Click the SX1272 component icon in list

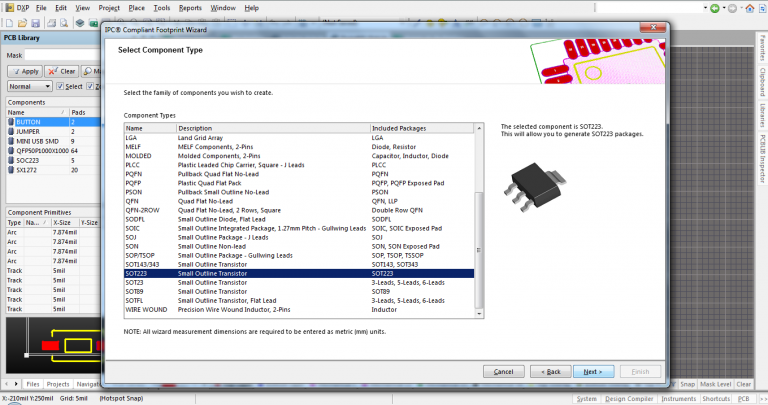pyautogui.click(x=11, y=170)
